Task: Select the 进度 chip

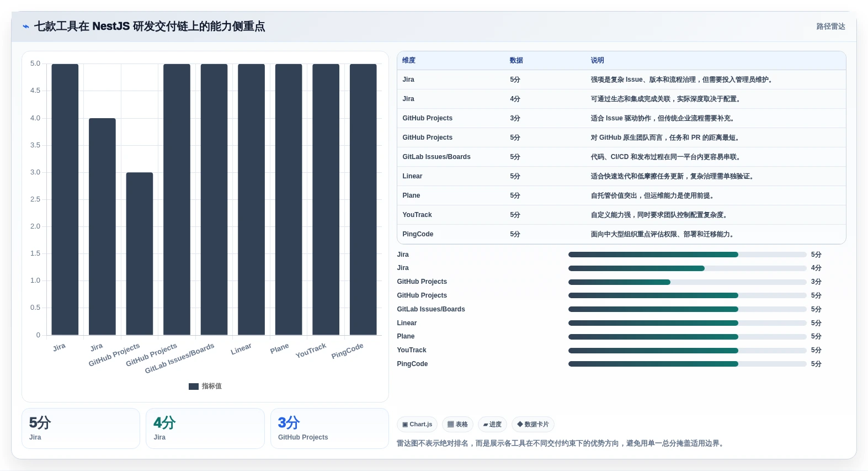Action: (492, 425)
